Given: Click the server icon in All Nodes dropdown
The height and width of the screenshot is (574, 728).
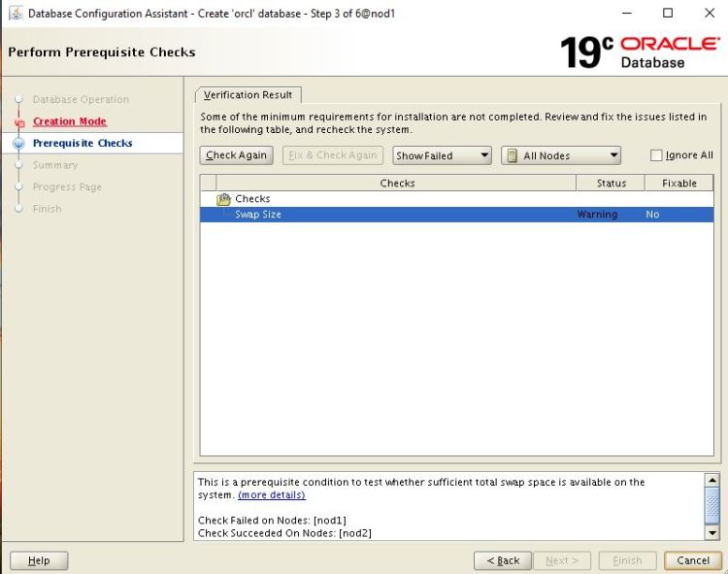Looking at the screenshot, I should [x=512, y=155].
